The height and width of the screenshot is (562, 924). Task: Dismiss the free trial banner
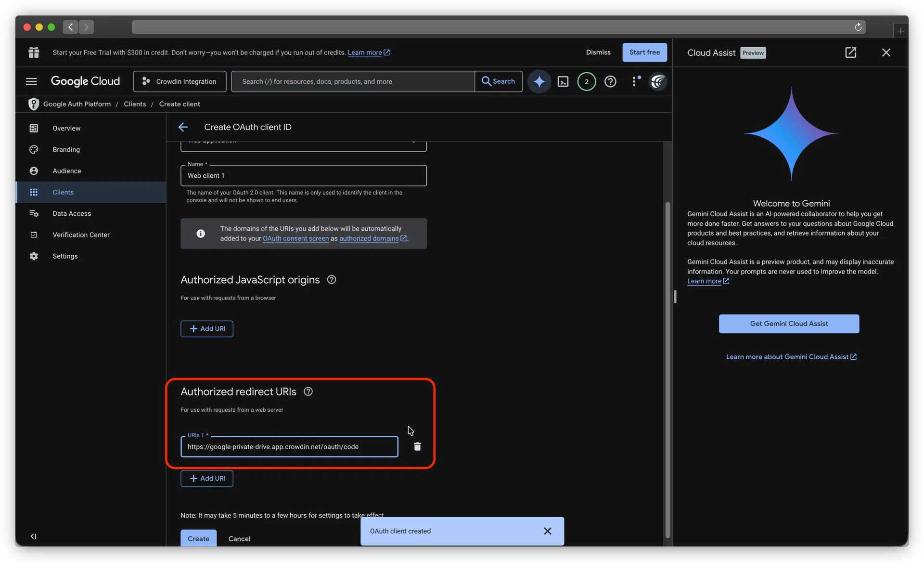click(598, 52)
